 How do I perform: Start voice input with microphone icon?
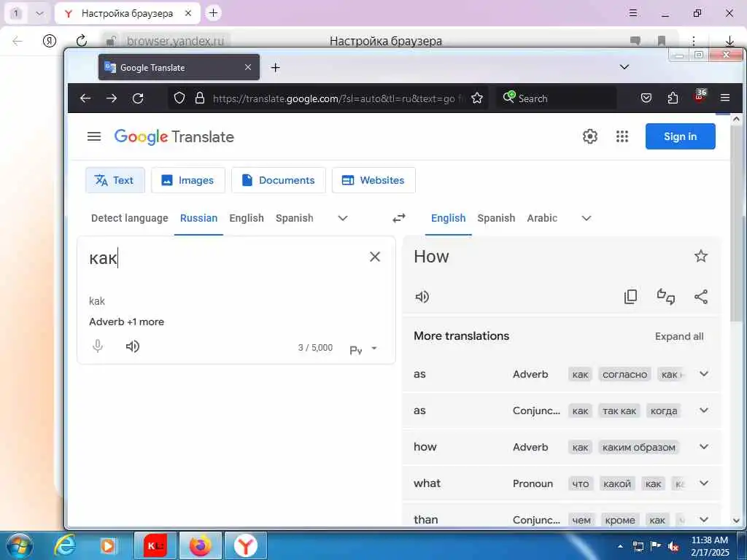click(98, 346)
